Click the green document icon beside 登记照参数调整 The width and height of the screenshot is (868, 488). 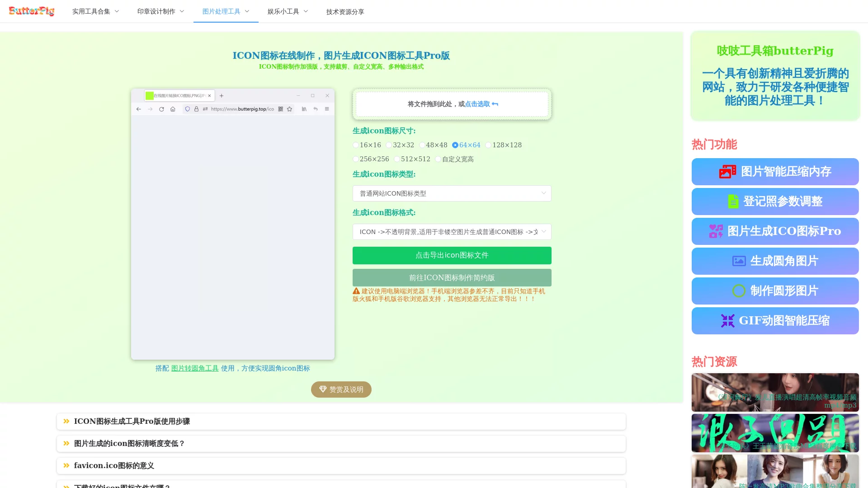(x=733, y=202)
